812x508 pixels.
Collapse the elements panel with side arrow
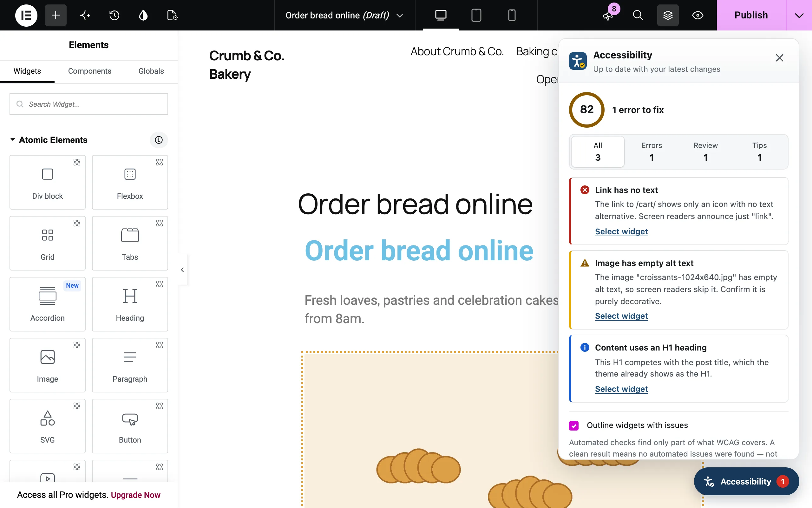coord(182,270)
